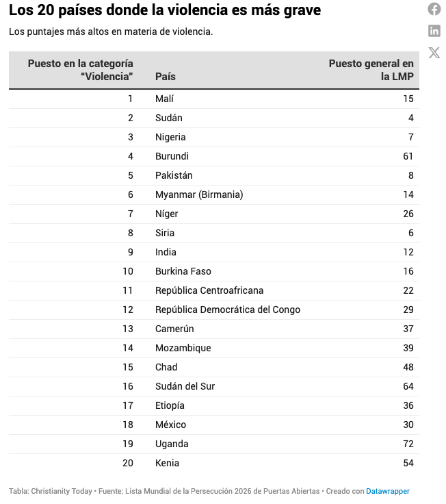Click República Centroafricana in the table

[x=209, y=290]
